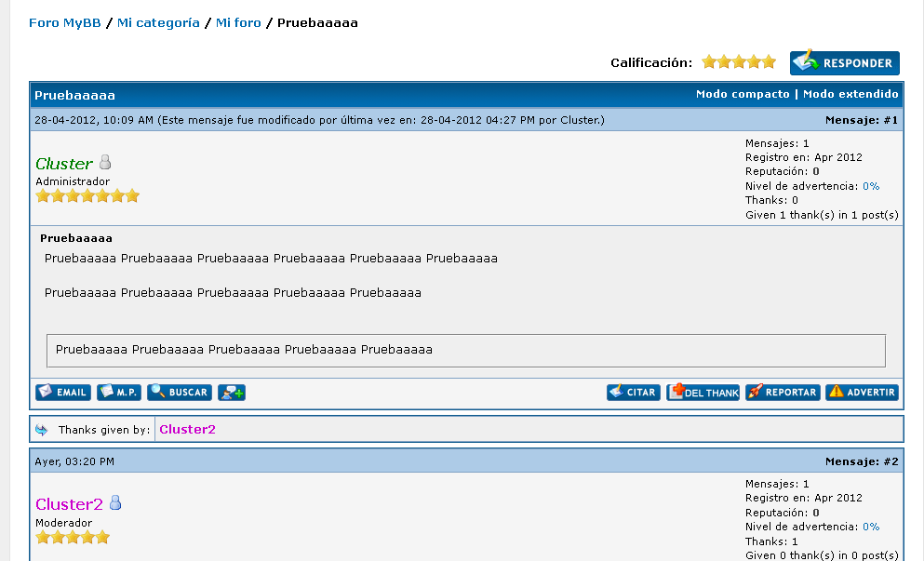This screenshot has height=561, width=924.
Task: Open the green Cluster username profile
Action: [63, 164]
